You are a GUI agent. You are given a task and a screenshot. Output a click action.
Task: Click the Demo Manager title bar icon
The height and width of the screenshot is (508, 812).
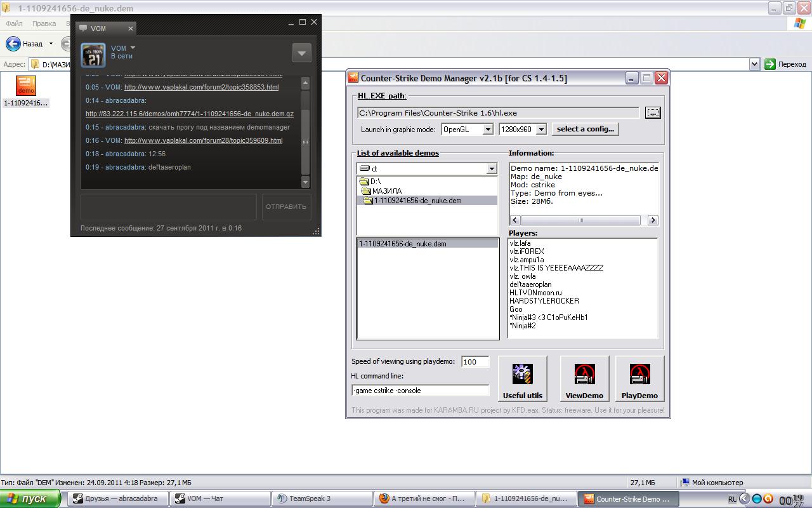(354, 78)
